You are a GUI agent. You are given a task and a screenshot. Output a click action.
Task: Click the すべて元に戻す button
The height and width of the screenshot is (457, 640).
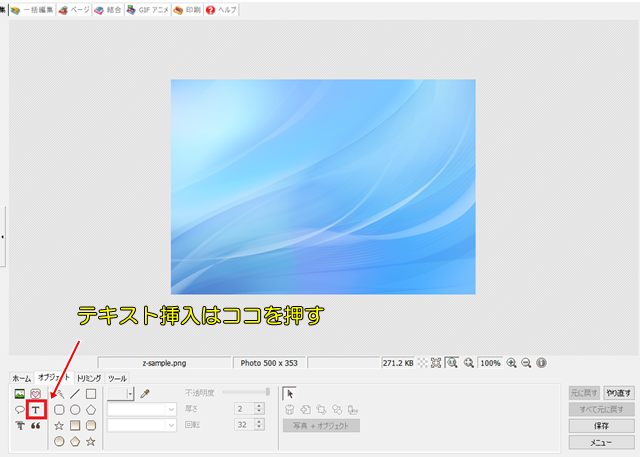coord(602,409)
